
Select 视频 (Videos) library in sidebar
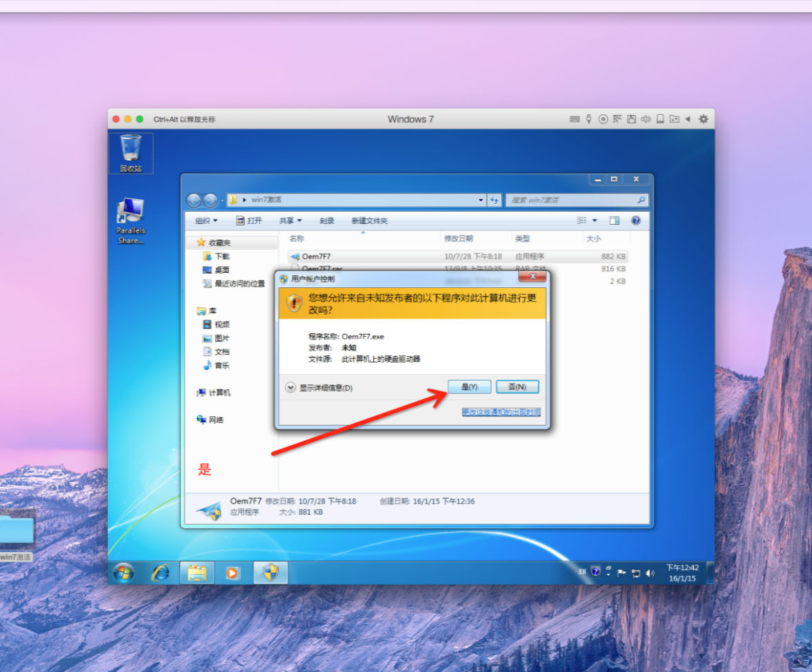216,325
